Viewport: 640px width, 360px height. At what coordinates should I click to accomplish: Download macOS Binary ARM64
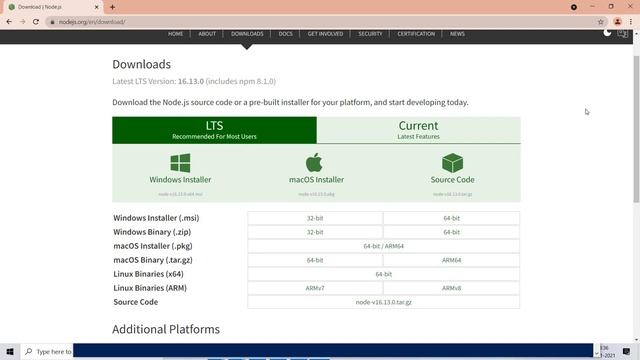point(451,260)
